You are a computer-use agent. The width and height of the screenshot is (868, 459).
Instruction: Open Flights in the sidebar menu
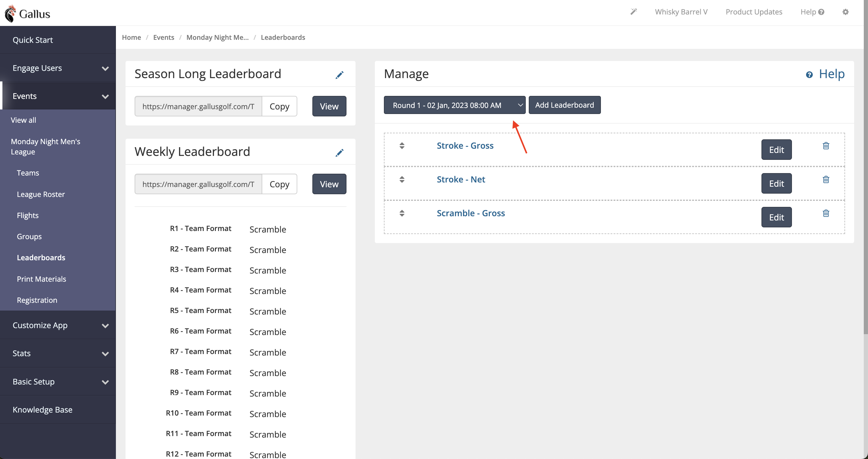coord(28,215)
